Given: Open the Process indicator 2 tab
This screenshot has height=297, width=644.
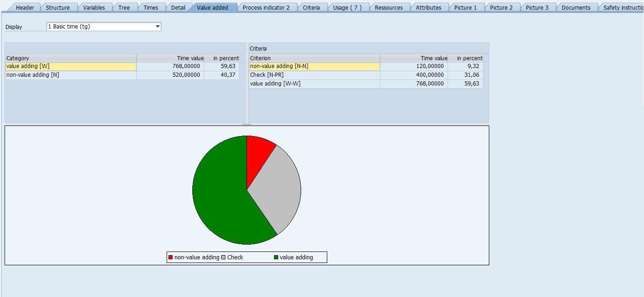Looking at the screenshot, I should [x=266, y=7].
